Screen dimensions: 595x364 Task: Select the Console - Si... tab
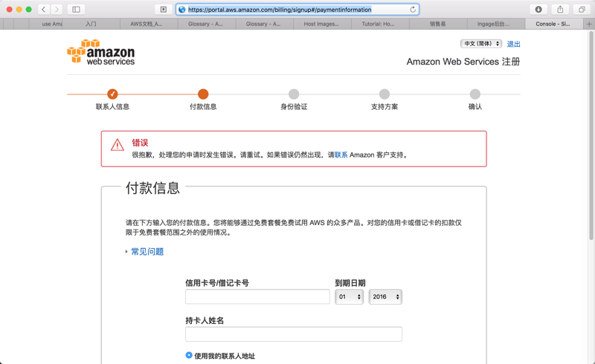[553, 24]
